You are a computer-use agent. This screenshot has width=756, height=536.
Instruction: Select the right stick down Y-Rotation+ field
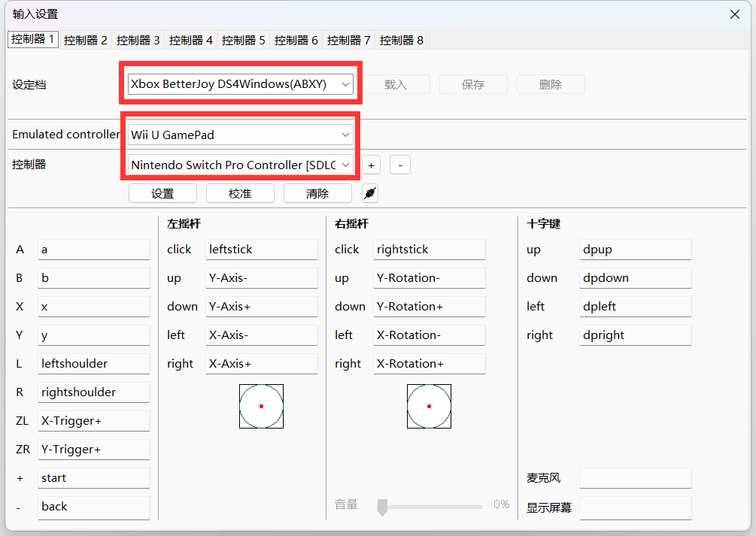click(430, 307)
